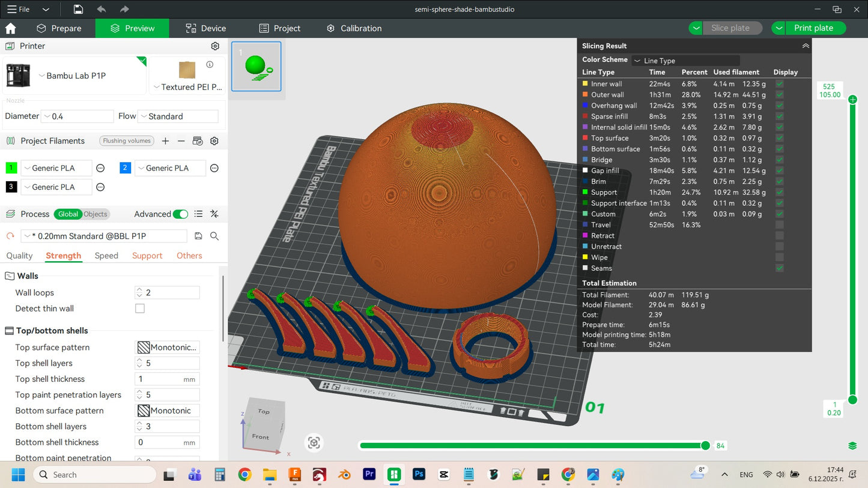Add a new filament with the plus icon
The height and width of the screenshot is (488, 868).
pos(165,140)
